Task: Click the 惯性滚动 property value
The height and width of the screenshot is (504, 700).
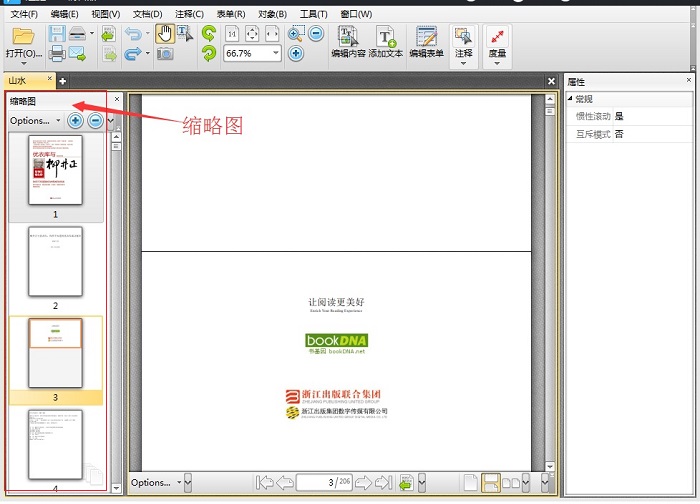Action: click(653, 117)
